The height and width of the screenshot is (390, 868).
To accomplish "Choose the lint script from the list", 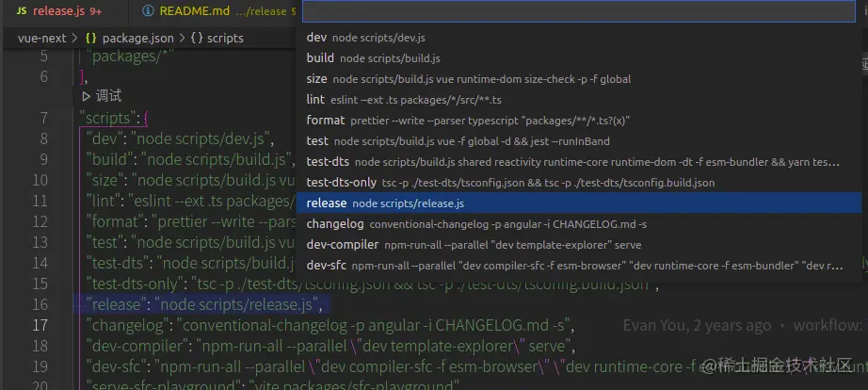I will pyautogui.click(x=578, y=100).
